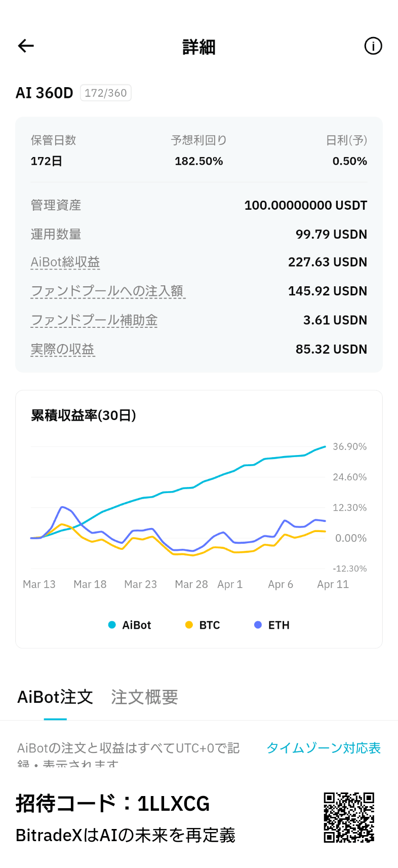This screenshot has width=398, height=868.
Task: Click the Mar 13 date label on the chart
Action: pyautogui.click(x=39, y=584)
